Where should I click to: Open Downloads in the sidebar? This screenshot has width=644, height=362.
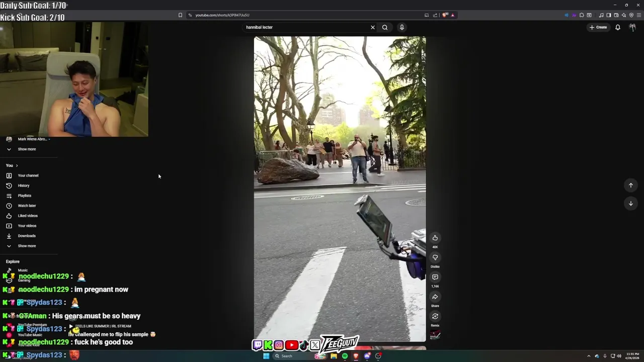pos(27,236)
